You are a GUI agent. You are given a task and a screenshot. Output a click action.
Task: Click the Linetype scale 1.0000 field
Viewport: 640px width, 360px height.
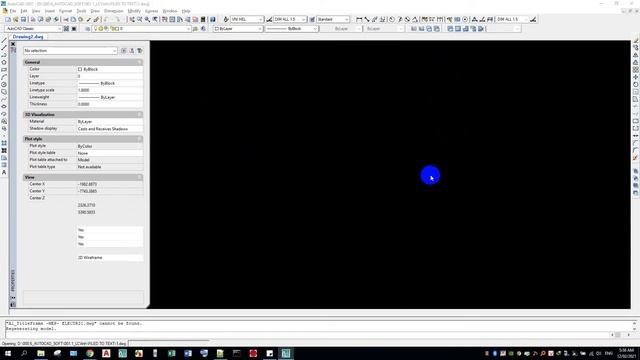point(109,90)
